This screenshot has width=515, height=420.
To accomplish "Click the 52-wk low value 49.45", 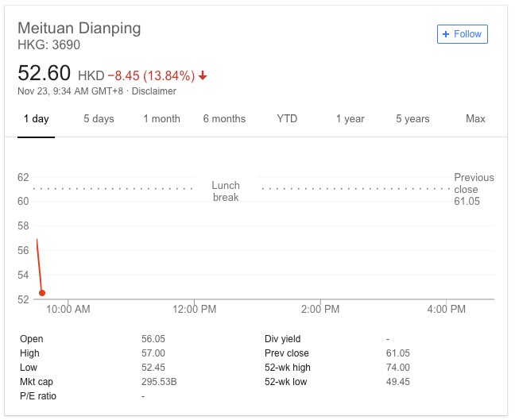I will click(x=398, y=382).
